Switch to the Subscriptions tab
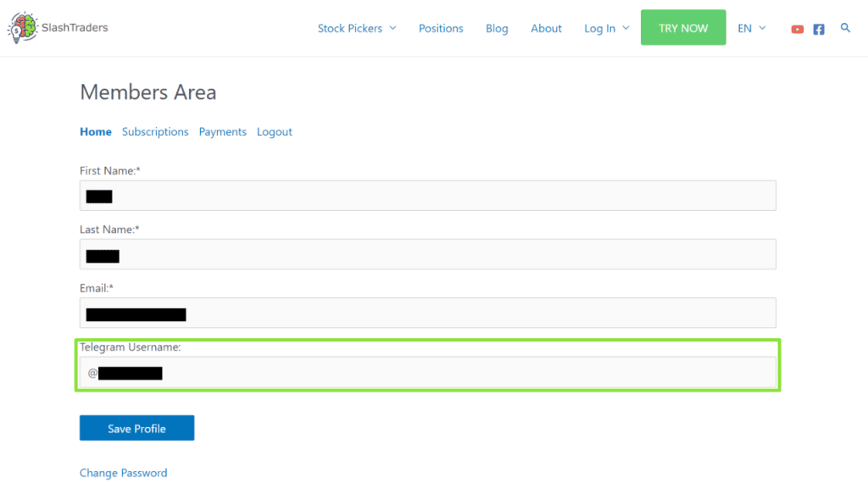This screenshot has height=488, width=868. pos(155,132)
